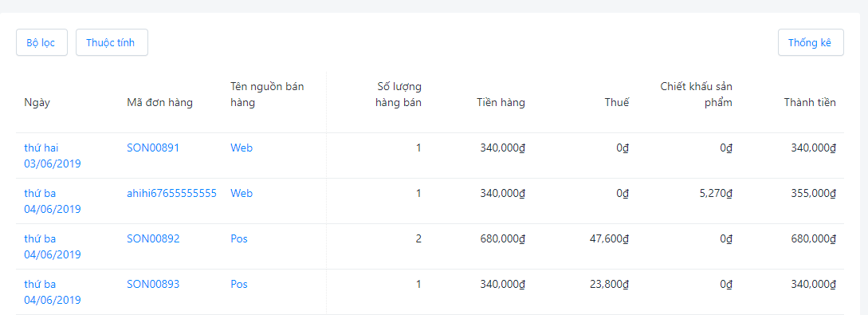The image size is (868, 315).
Task: Click Pos source link in SON00892 row
Action: pos(239,238)
